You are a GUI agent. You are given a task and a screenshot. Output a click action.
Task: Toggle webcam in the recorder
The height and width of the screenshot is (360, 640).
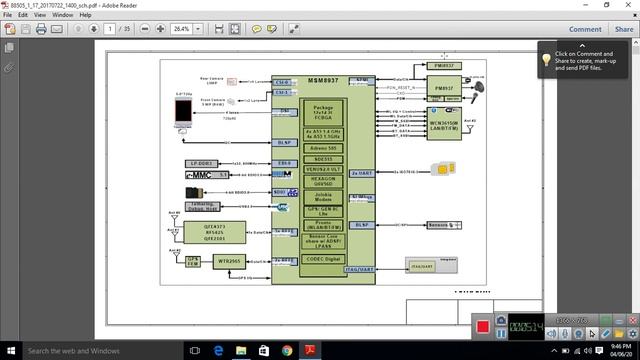tap(578, 334)
